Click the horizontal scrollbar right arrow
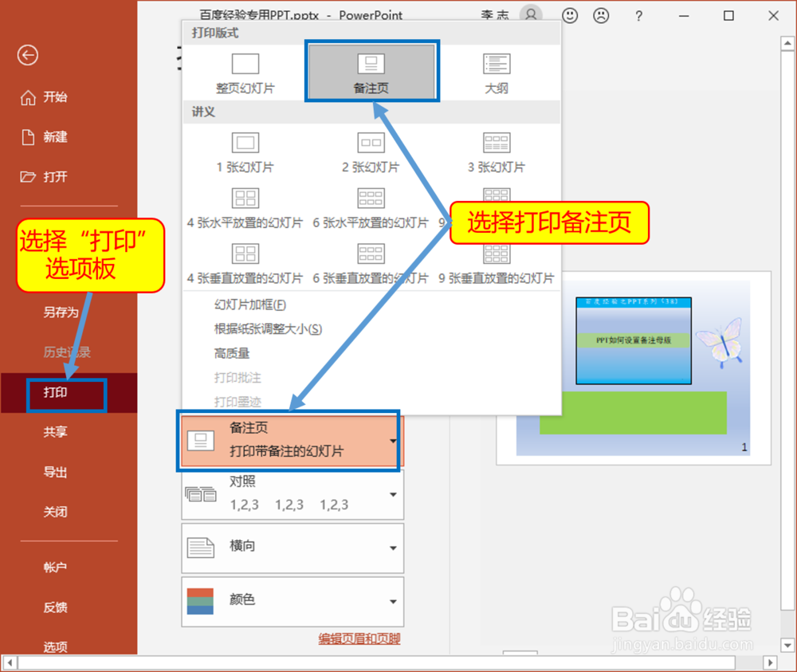This screenshot has height=672, width=797. pyautogui.click(x=770, y=663)
